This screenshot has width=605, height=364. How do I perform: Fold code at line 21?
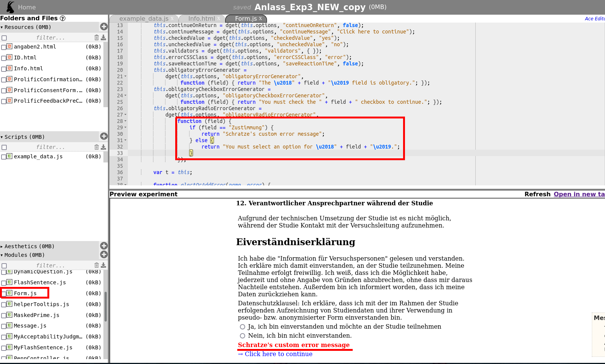(x=126, y=76)
